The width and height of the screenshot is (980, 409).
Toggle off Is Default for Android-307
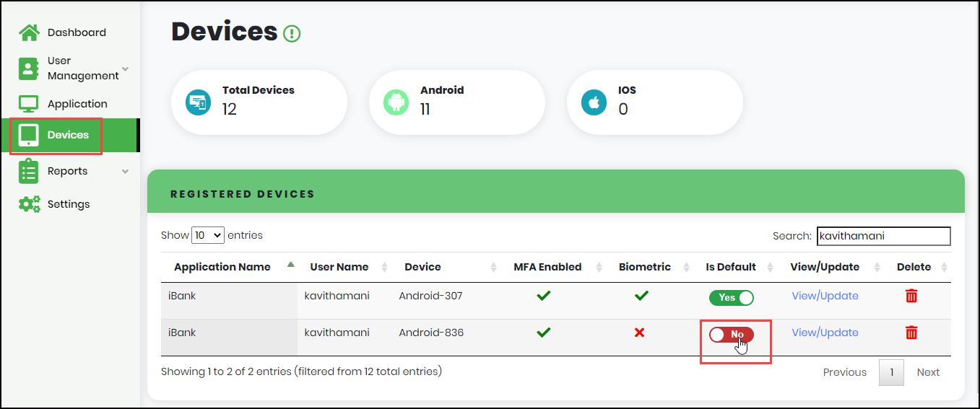pos(731,297)
